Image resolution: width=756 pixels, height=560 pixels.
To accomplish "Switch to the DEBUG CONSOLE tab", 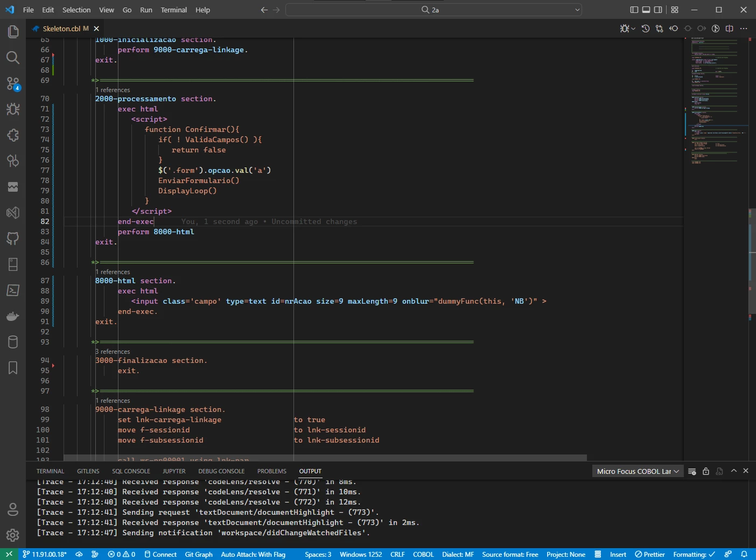I will click(x=221, y=471).
